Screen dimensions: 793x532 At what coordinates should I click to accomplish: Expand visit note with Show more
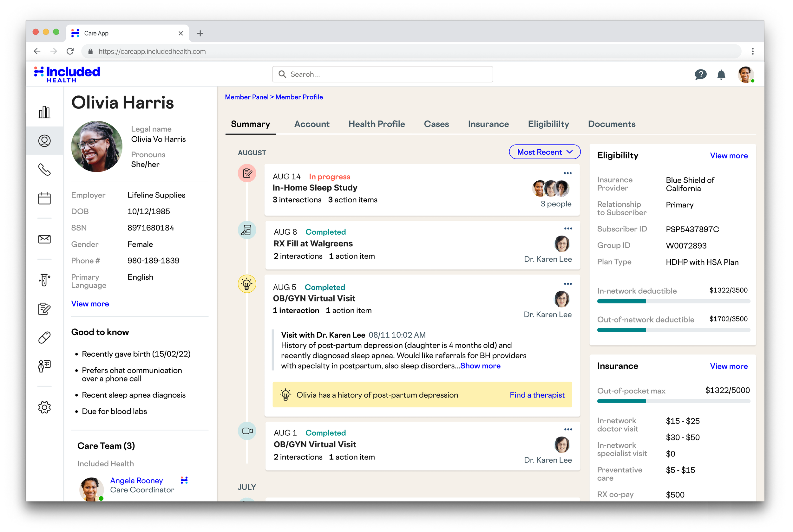click(480, 366)
